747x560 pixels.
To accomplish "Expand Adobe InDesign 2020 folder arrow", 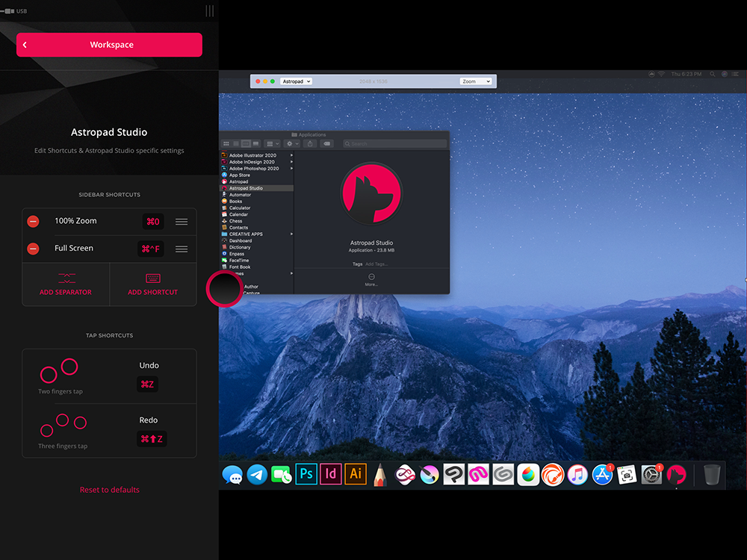I will pos(291,162).
